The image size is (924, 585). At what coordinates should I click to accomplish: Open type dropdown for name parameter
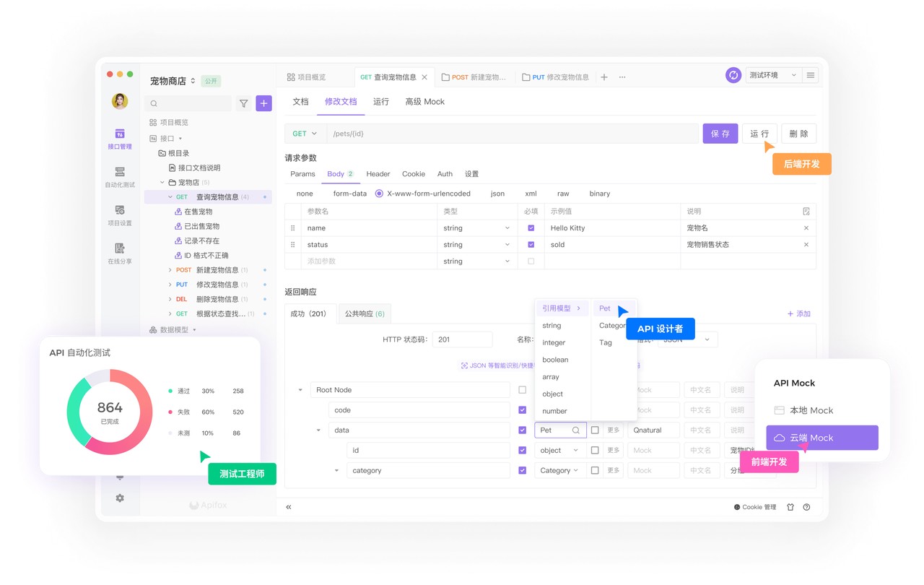[476, 227]
